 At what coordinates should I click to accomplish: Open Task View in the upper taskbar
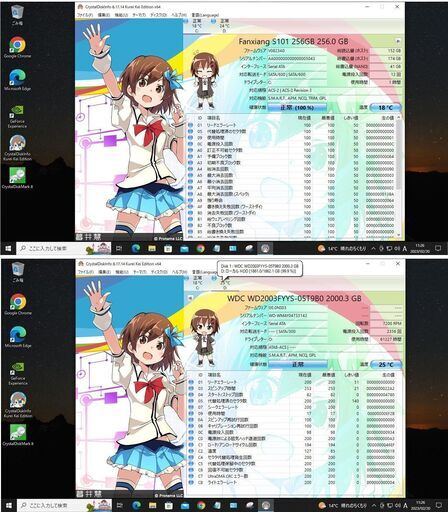point(119,248)
